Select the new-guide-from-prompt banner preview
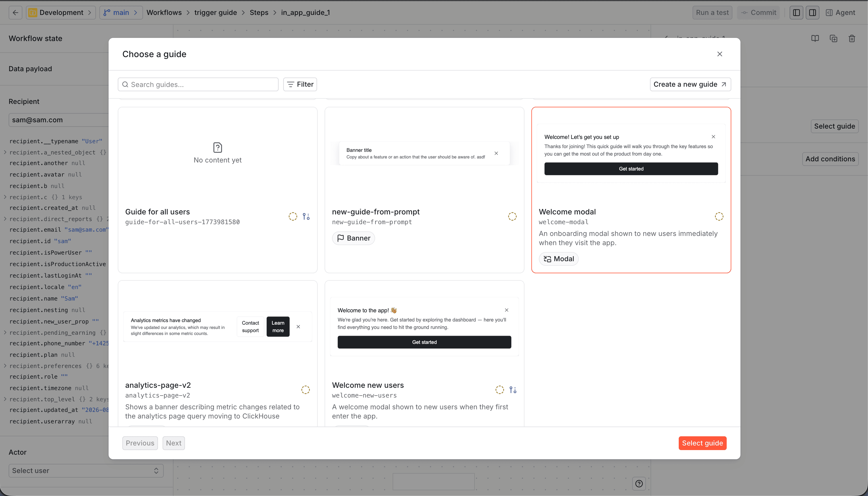Viewport: 868px width, 496px height. point(424,153)
